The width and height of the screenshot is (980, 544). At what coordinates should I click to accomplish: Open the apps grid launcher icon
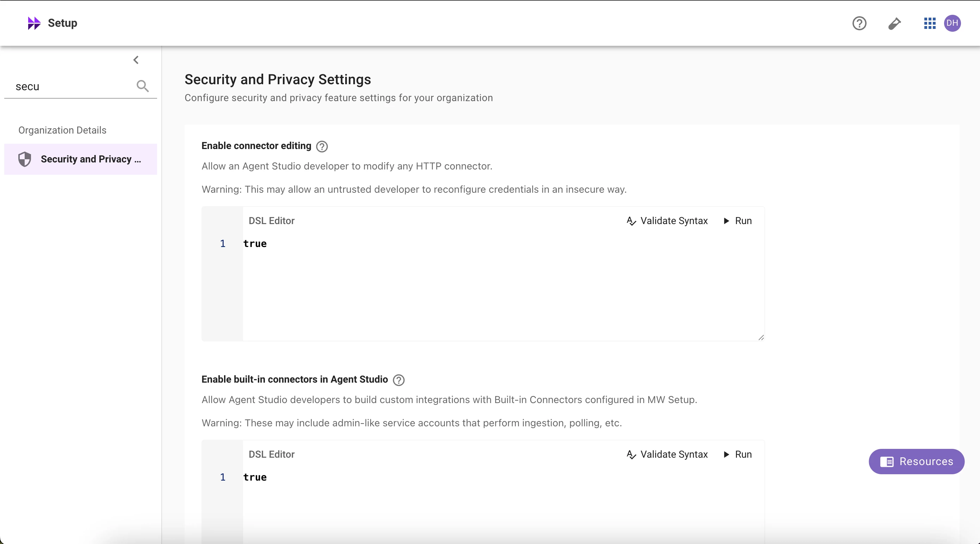coord(929,23)
